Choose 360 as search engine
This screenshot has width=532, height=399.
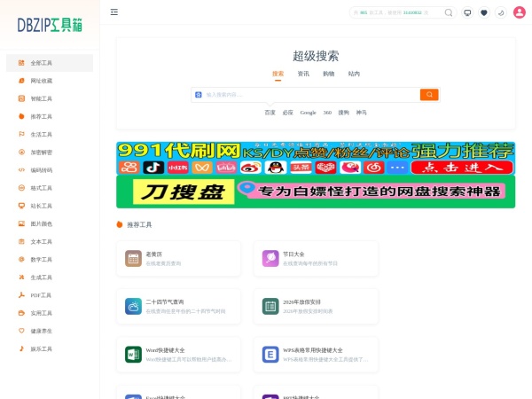[x=327, y=113]
